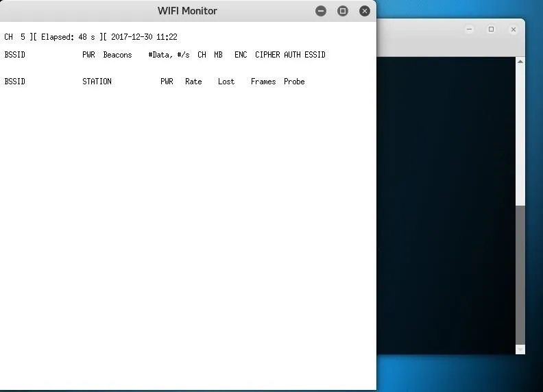Click the "Rate" column header
Screen dimensions: 543x392
pyautogui.click(x=193, y=82)
